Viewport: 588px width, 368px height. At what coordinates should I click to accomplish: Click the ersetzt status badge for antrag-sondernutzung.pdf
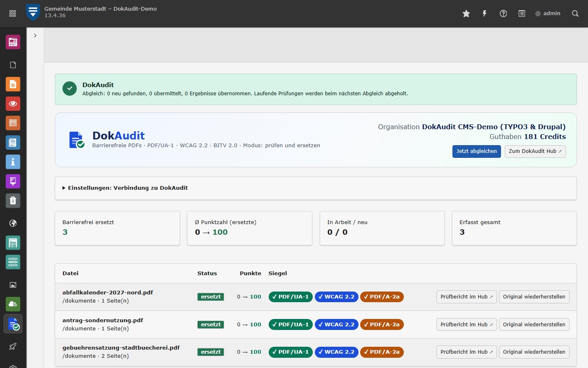[x=211, y=325]
